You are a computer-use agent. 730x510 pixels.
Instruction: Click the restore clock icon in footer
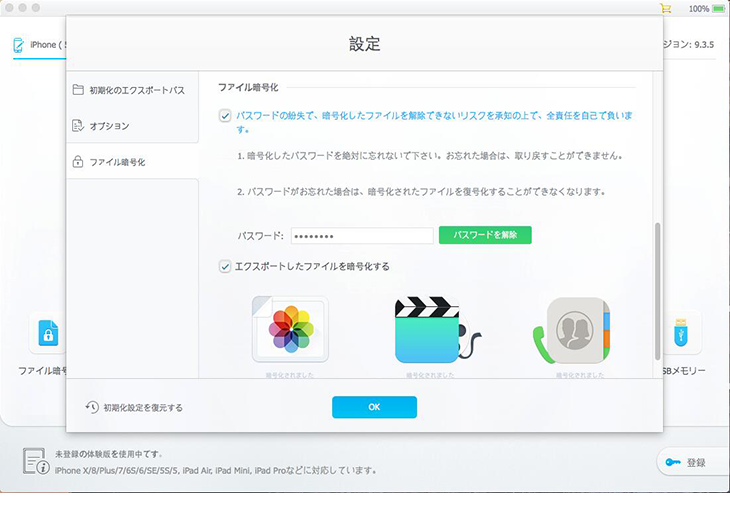pyautogui.click(x=92, y=407)
